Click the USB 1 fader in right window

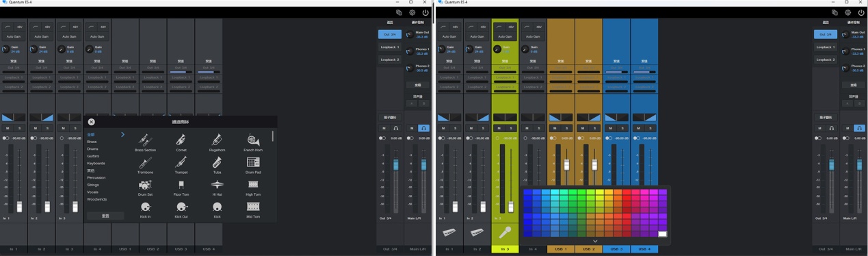[566, 165]
